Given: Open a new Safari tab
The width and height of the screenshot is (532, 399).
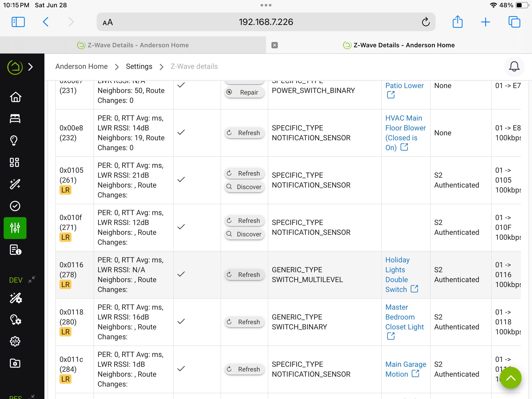Looking at the screenshot, I should coord(485,22).
